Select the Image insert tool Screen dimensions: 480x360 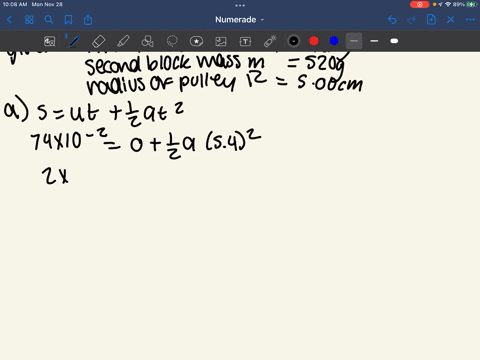point(221,41)
